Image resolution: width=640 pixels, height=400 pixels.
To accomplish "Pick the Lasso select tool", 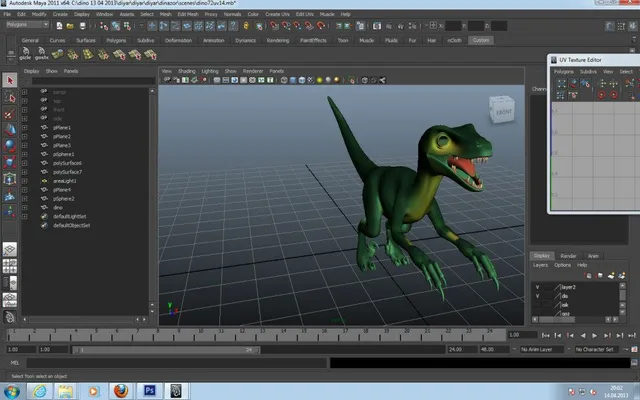I will 9,97.
